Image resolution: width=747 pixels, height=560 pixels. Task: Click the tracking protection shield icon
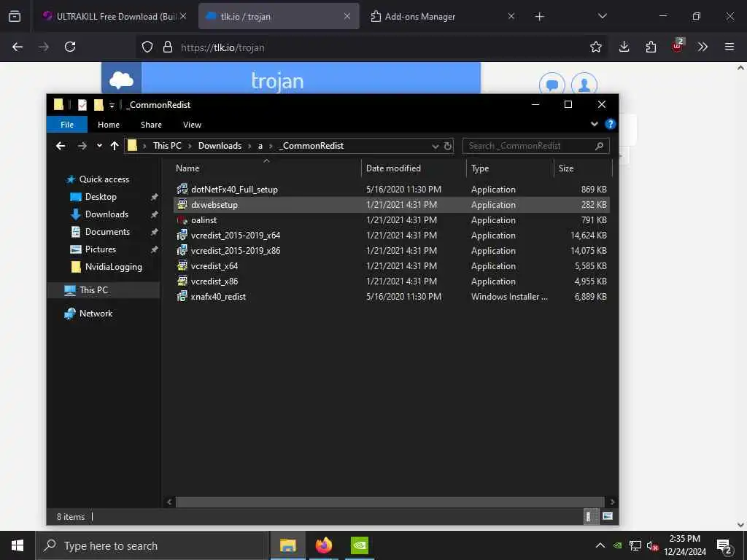[147, 47]
